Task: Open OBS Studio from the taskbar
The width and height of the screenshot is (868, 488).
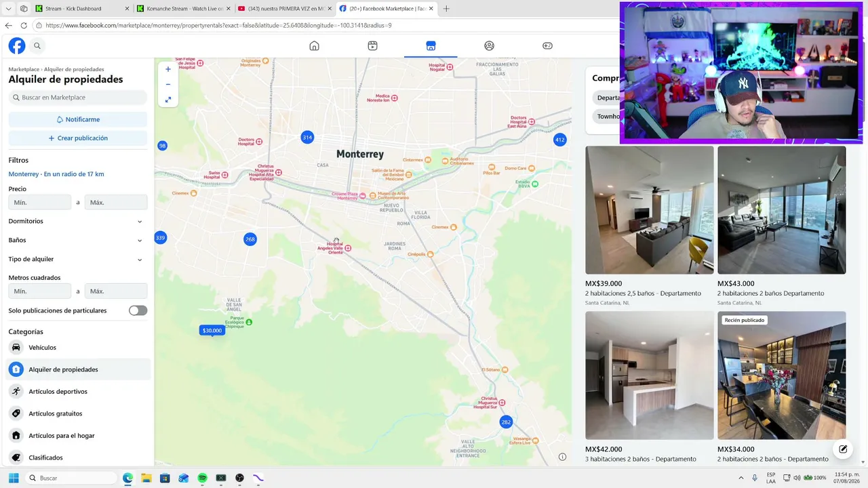Action: point(239,478)
